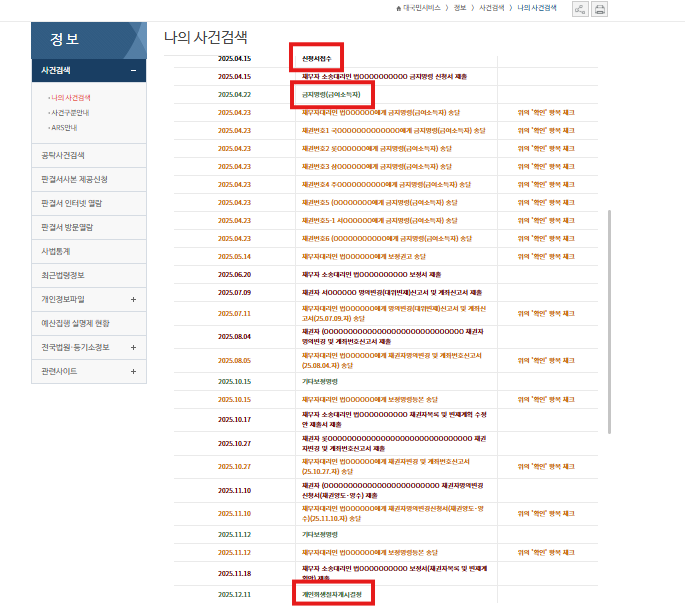685x606 pixels.
Task: Open 사건구분안내 submenu item
Action: pyautogui.click(x=69, y=113)
